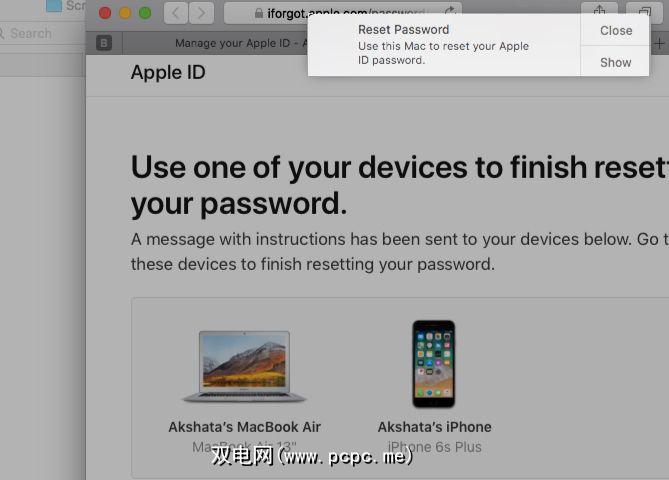
Task: Select the Akshata's iPhone label
Action: tap(434, 427)
